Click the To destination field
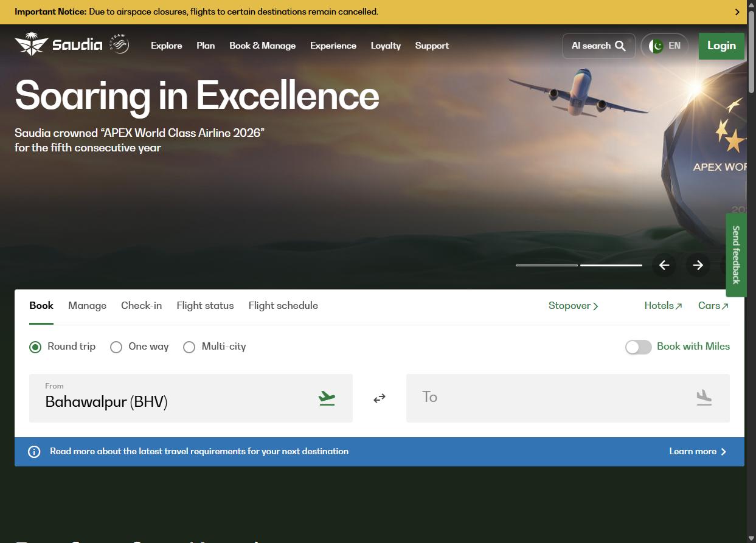Screen dimensions: 756x543 point(568,398)
